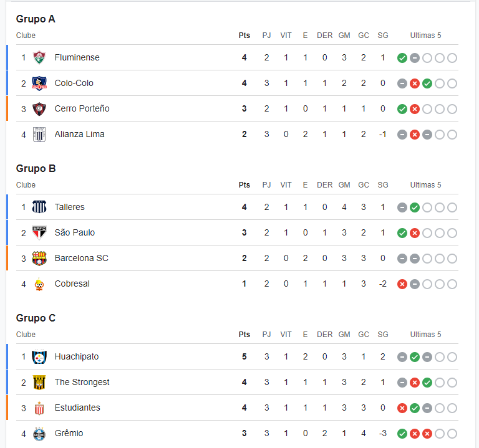Click the SG column header in Grupo B
The image size is (479, 448).
tap(383, 185)
